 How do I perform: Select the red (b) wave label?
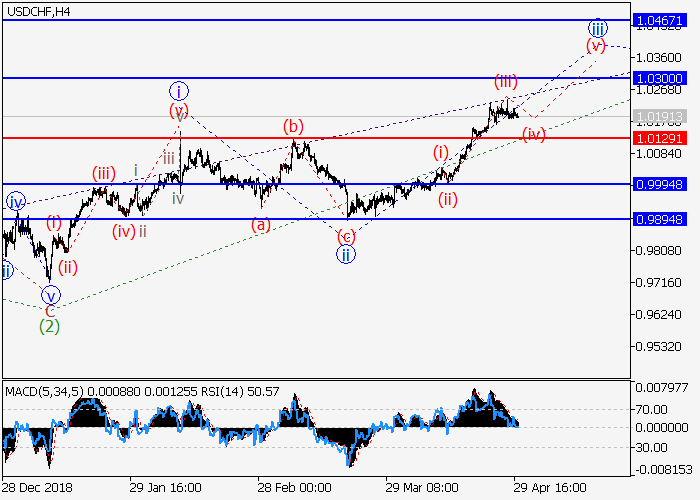tap(293, 126)
